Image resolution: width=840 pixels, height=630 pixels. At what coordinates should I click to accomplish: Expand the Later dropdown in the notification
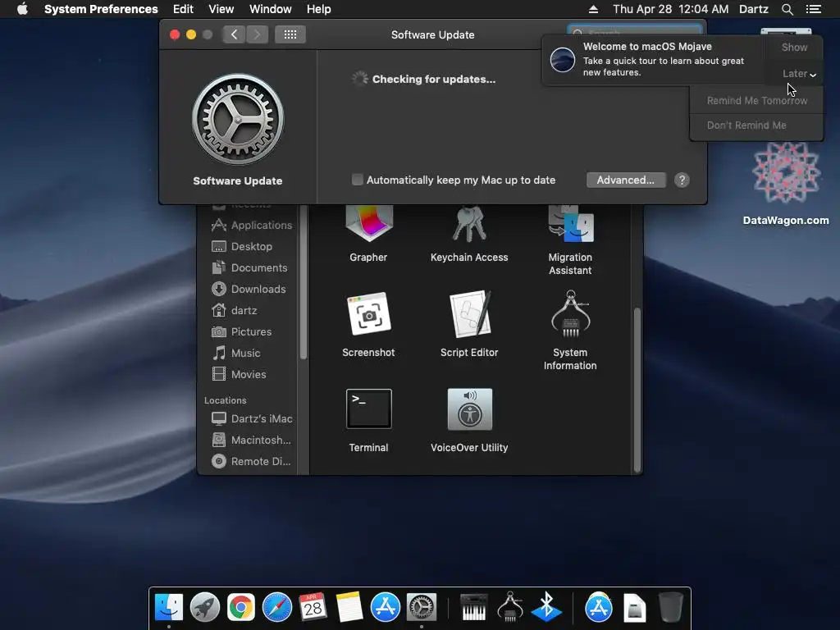pyautogui.click(x=799, y=74)
